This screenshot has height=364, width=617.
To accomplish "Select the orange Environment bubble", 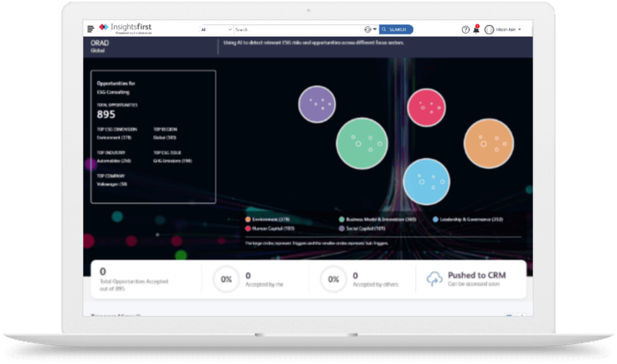I will click(489, 144).
